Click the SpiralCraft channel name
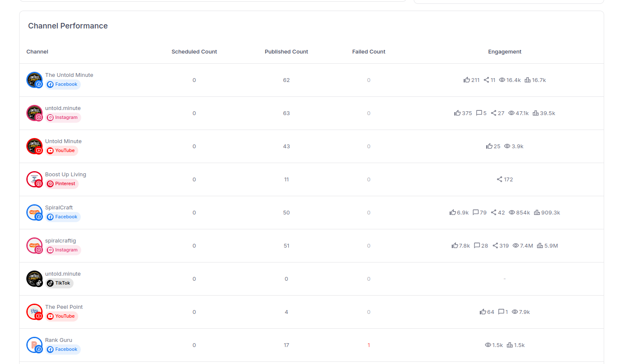The image size is (622, 364). tap(59, 208)
